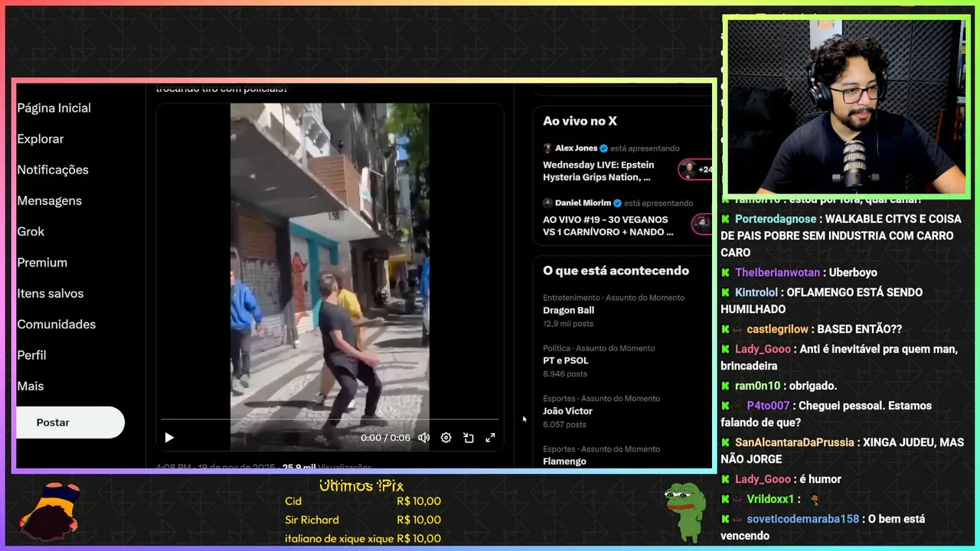The width and height of the screenshot is (980, 551).
Task: Expand the Mais menu
Action: pos(31,386)
